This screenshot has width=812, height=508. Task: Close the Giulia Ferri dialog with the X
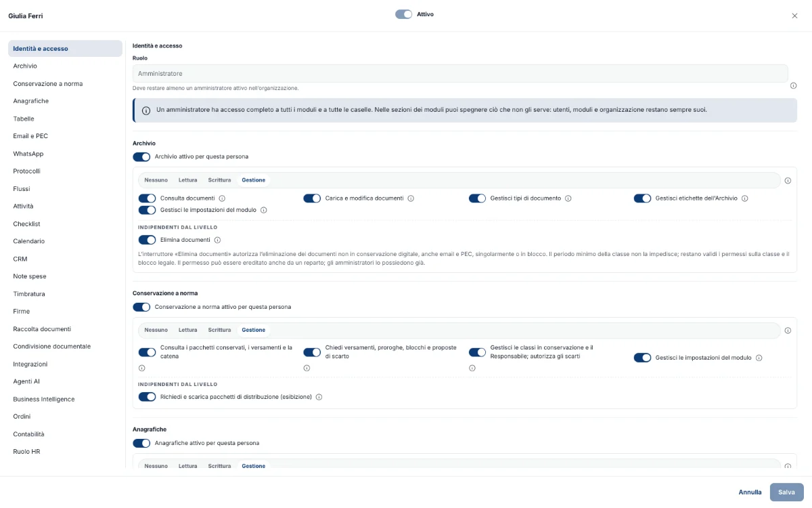(794, 16)
